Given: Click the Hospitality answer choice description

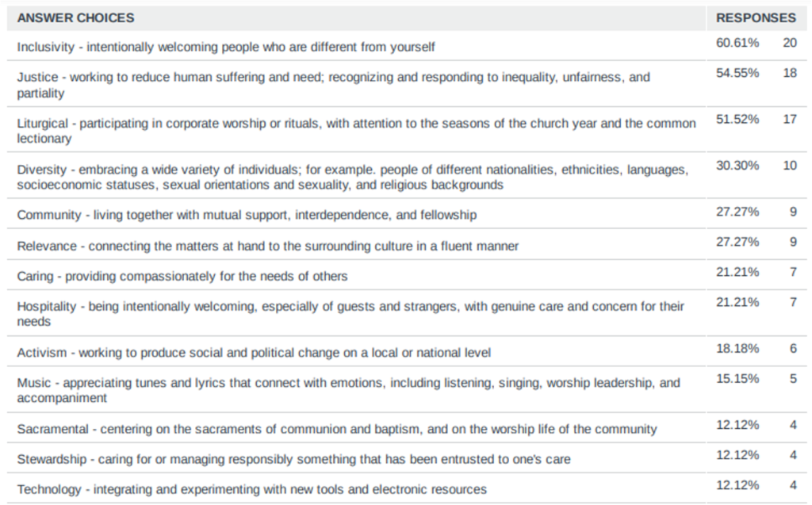Looking at the screenshot, I should coord(350,314).
